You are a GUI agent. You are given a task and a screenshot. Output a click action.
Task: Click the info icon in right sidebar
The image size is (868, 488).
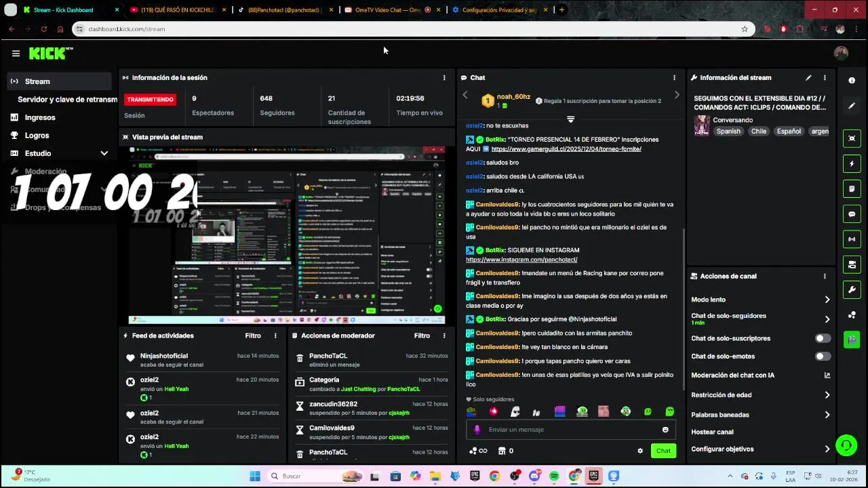pos(852,80)
